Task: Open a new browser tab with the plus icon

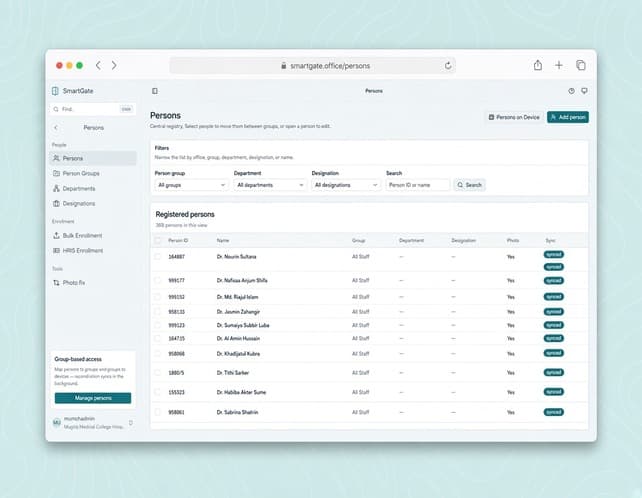Action: pos(558,65)
